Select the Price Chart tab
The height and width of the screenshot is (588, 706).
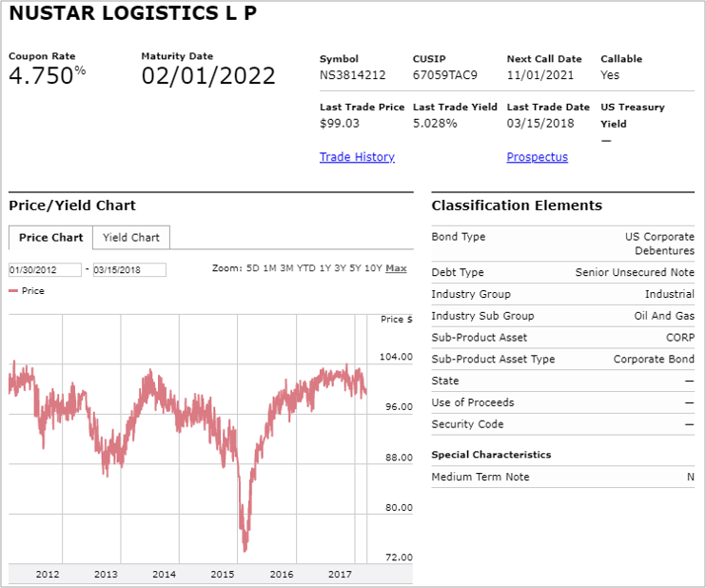pyautogui.click(x=50, y=237)
